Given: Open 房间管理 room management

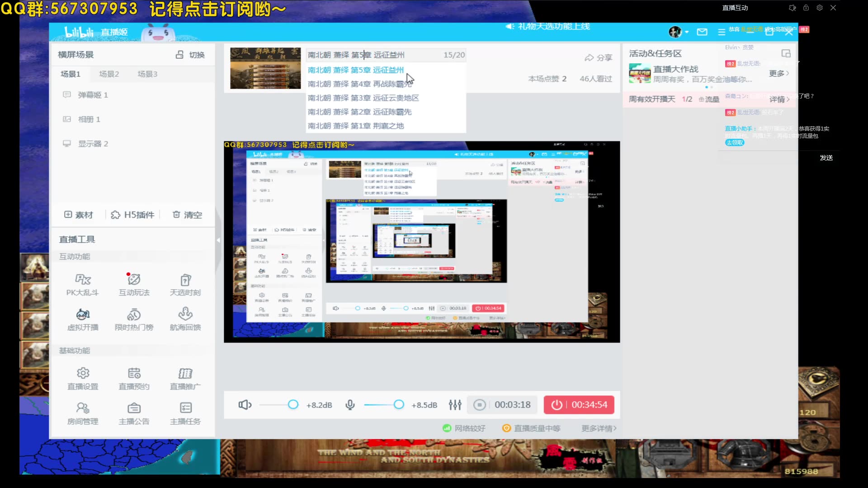Looking at the screenshot, I should click(x=83, y=413).
